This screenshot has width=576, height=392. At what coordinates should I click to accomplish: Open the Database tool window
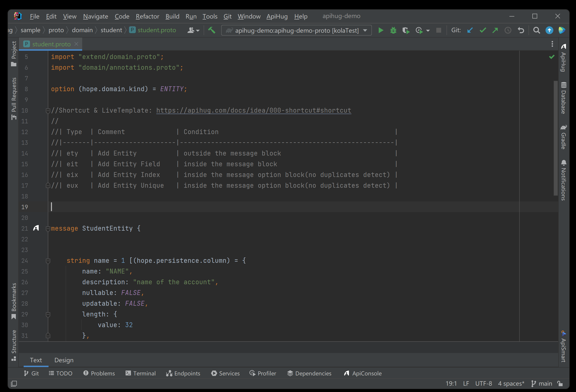coord(564,96)
